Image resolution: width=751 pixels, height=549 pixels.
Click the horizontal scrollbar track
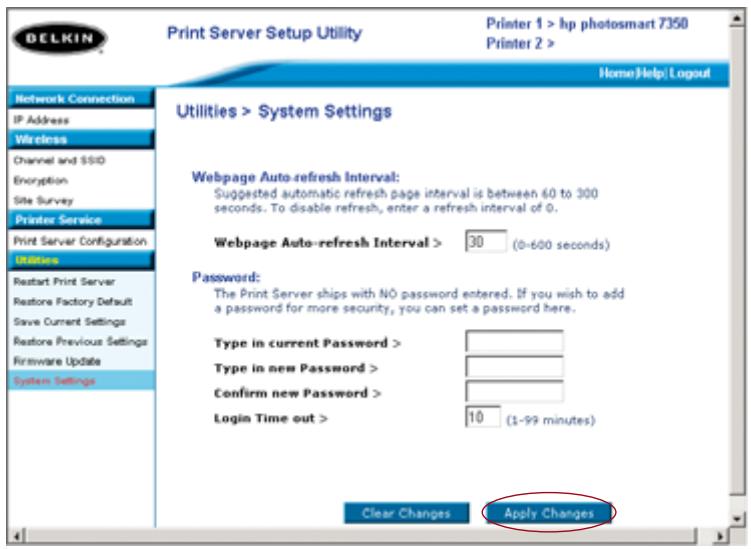[x=369, y=536]
